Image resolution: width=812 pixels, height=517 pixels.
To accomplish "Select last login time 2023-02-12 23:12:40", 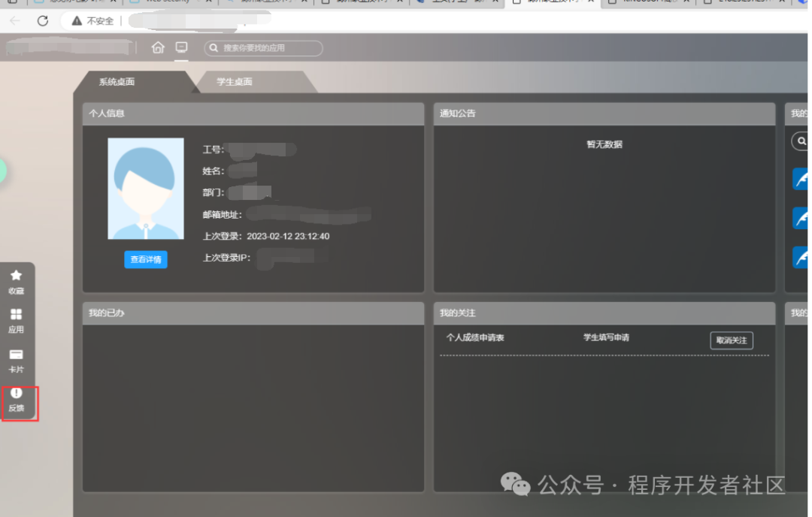I will [288, 236].
